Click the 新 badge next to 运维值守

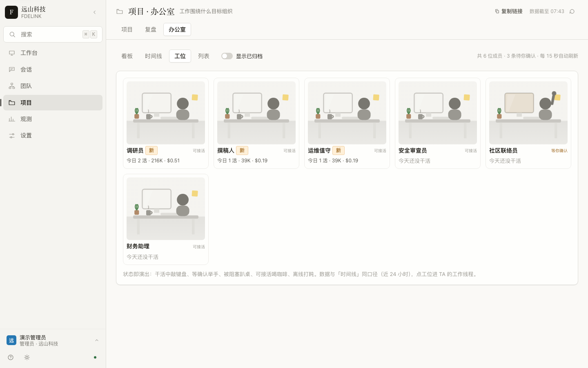[339, 150]
